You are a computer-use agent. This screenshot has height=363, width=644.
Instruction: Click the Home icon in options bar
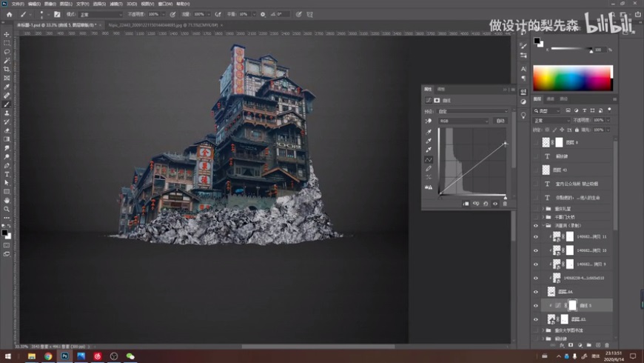click(9, 14)
